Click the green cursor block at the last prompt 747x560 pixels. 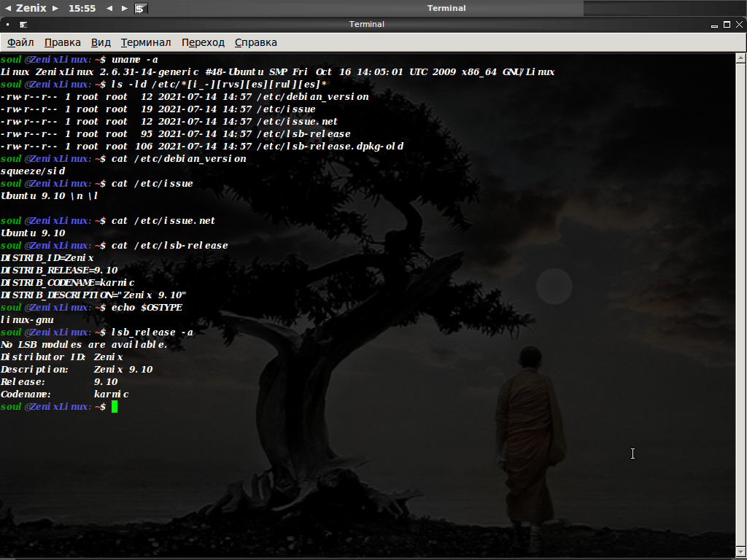pos(115,407)
